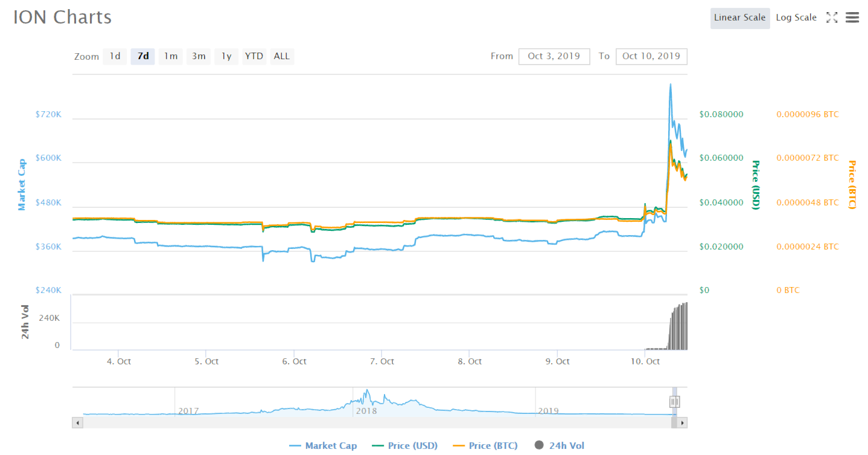
Task: Click the 2018 peak in the navigator
Action: (366, 391)
